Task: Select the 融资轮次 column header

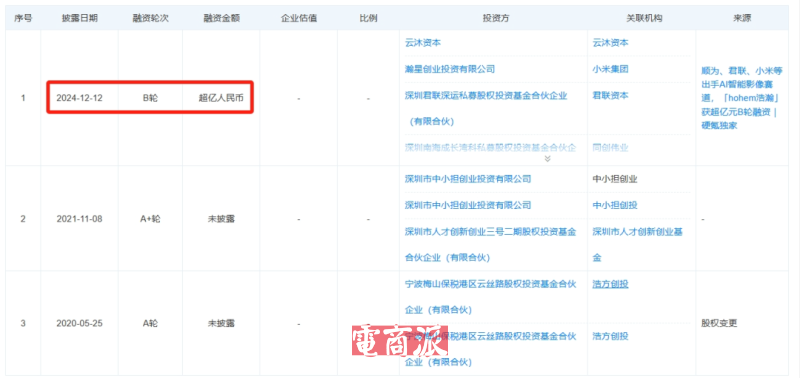Action: (150, 18)
